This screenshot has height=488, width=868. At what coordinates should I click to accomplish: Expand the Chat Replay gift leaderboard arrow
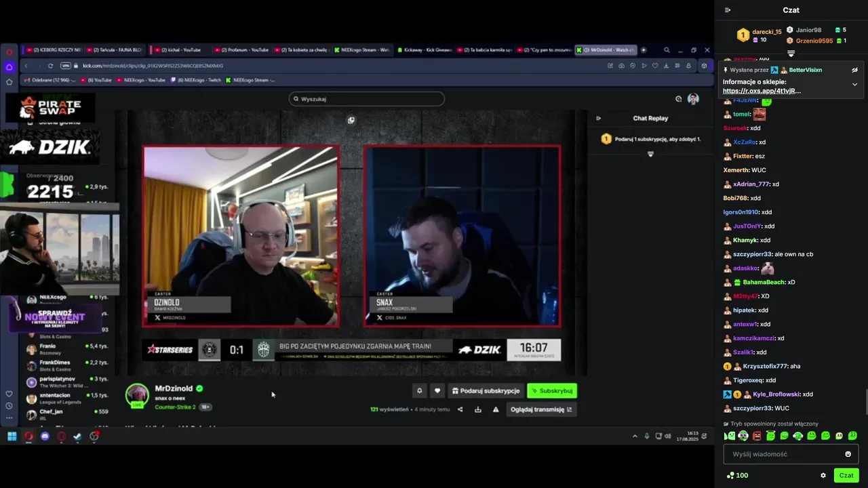coord(650,154)
